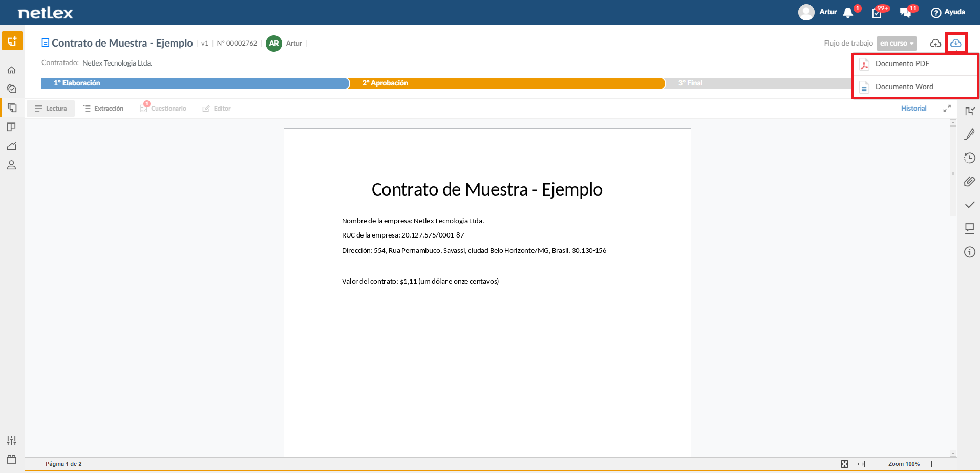Screen dimensions: 980x473
Task: Open the attachments paperclip icon
Action: (x=969, y=181)
